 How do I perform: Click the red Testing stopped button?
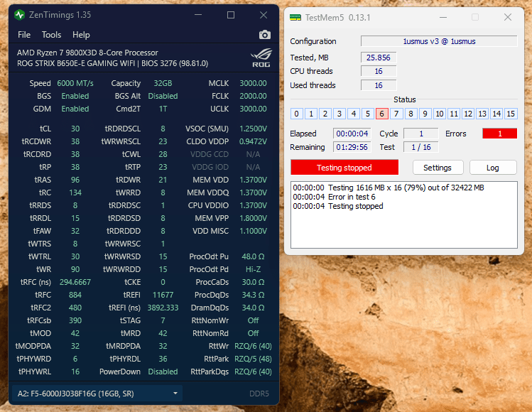pos(344,168)
